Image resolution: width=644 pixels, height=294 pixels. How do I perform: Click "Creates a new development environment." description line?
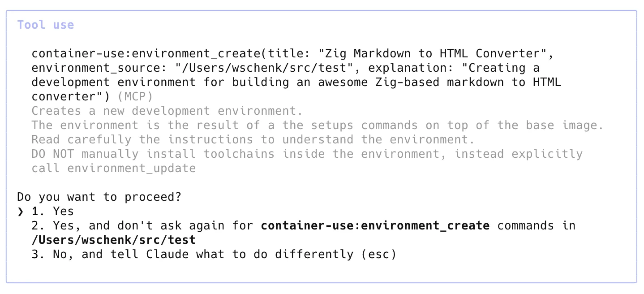(167, 111)
